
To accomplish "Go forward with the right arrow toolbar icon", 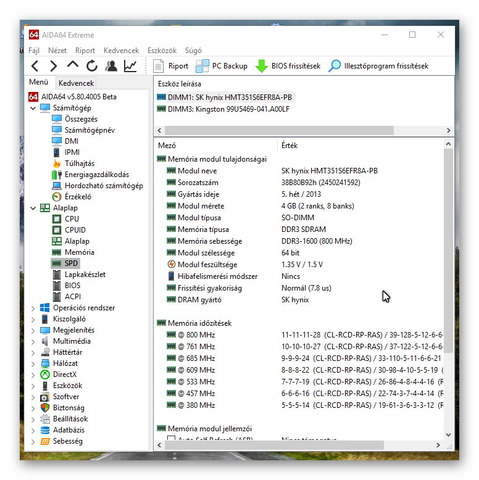I will coord(53,66).
